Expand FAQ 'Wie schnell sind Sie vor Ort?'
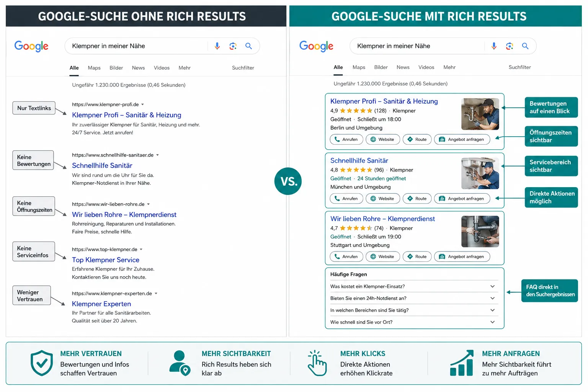 tap(414, 322)
